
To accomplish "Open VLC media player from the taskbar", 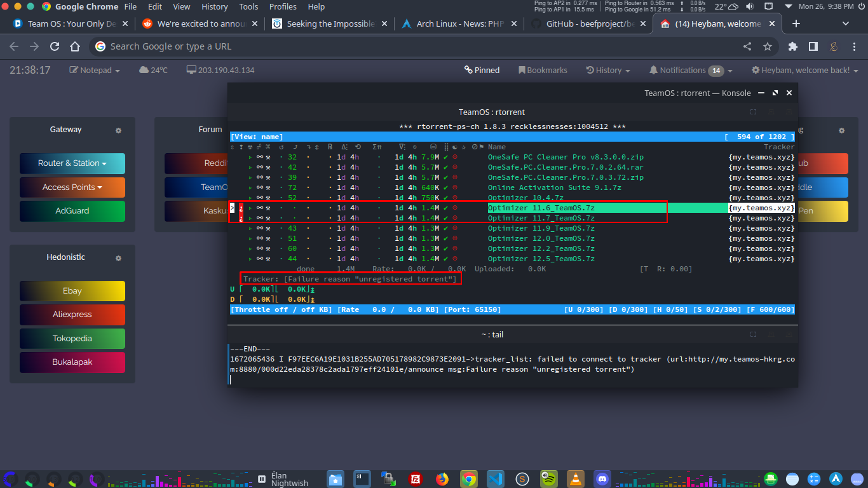I will coord(575,479).
